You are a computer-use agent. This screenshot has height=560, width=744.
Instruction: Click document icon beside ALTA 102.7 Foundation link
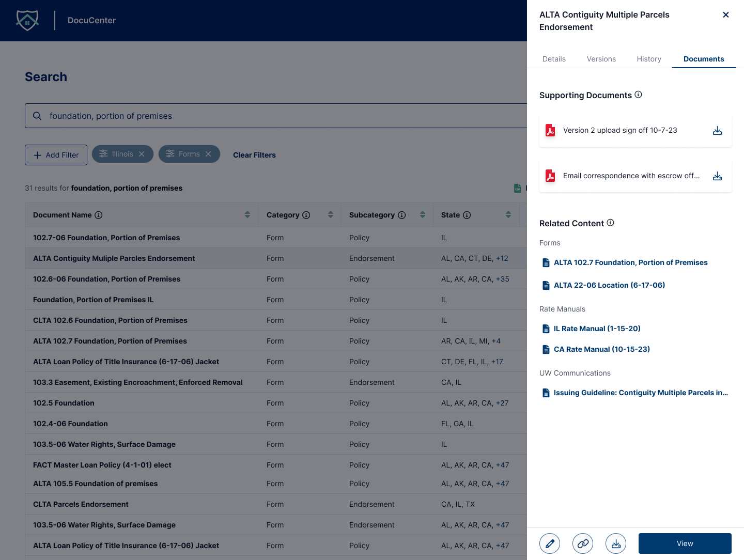coord(546,262)
